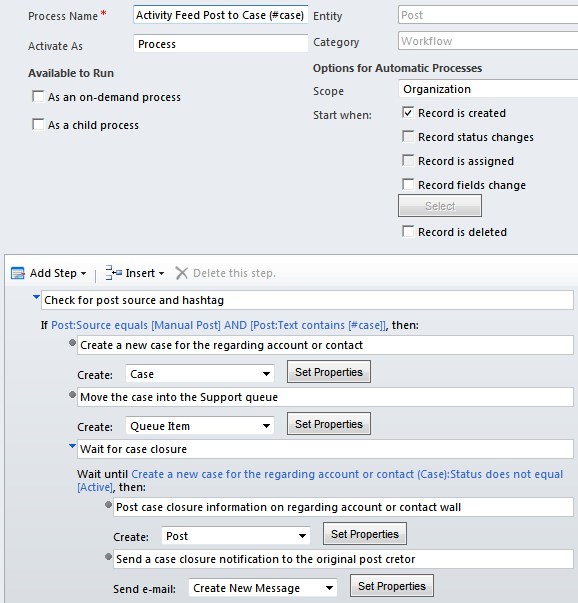
Task: Check 'As a child process' option
Action: coord(38,124)
